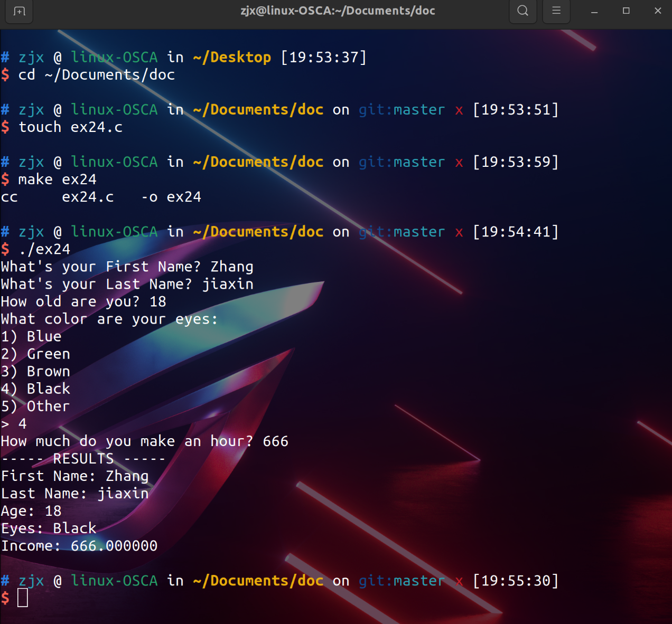
Task: Click the 'make ex24' command line
Action: pyautogui.click(x=57, y=179)
